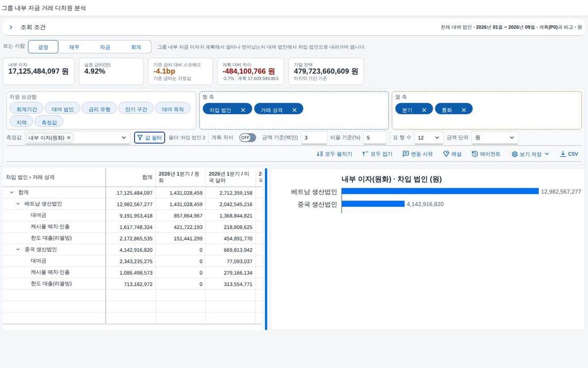Viewport: 588px width, 368px height.
Task: Click the 기준 금리 대비 스프레드 card
Action: tap(180, 71)
